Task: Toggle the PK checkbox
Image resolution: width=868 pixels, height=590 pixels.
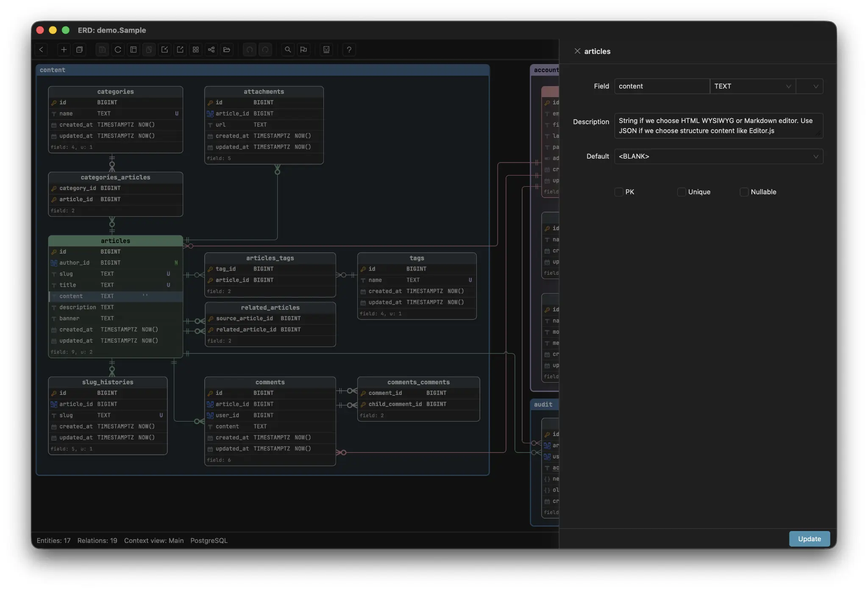Action: [619, 192]
